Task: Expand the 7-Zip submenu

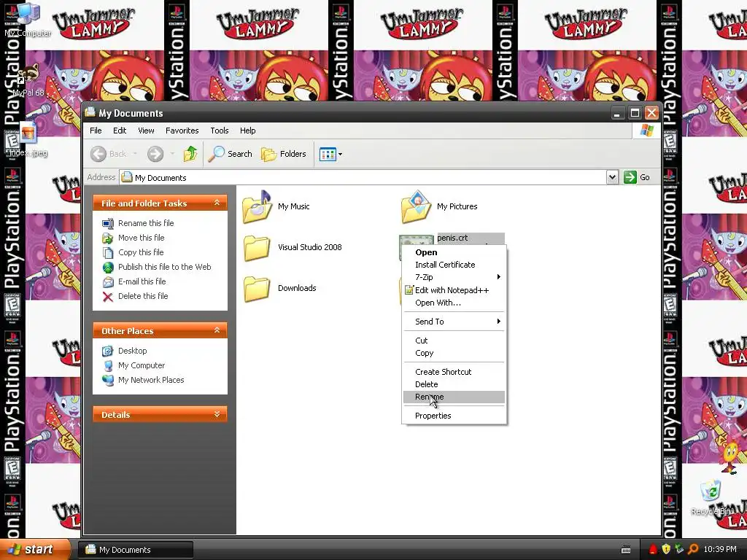Action: [x=454, y=277]
